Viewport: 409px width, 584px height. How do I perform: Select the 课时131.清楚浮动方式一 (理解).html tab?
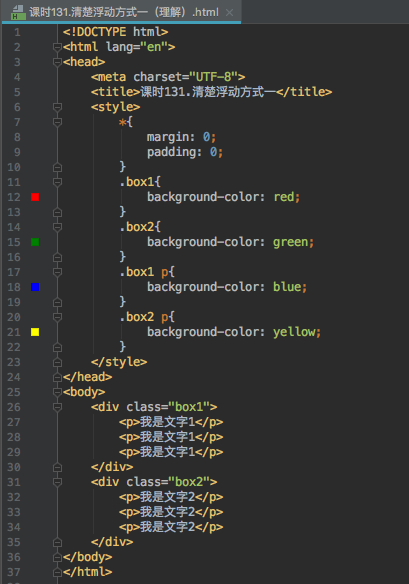pos(123,12)
